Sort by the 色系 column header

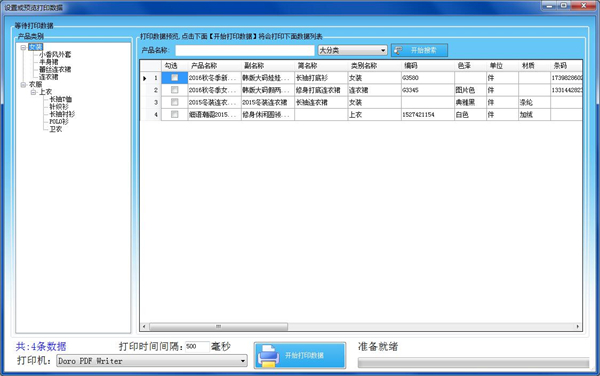click(x=470, y=66)
